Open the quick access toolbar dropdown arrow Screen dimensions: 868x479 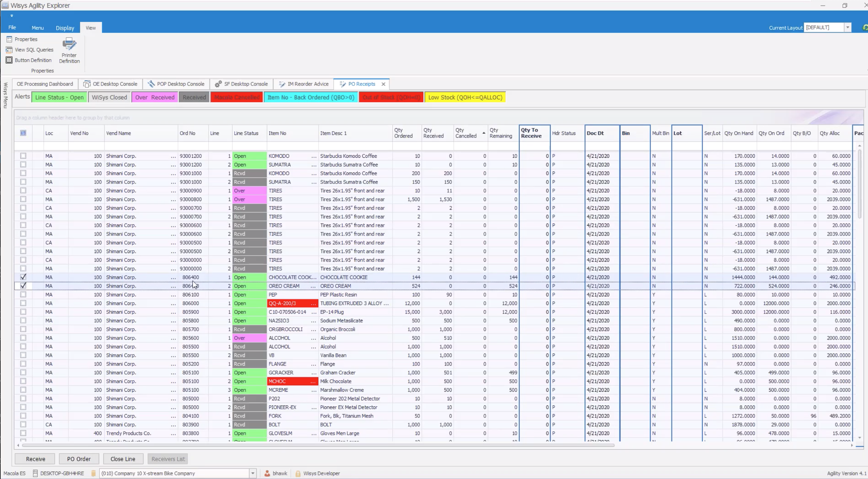point(12,15)
